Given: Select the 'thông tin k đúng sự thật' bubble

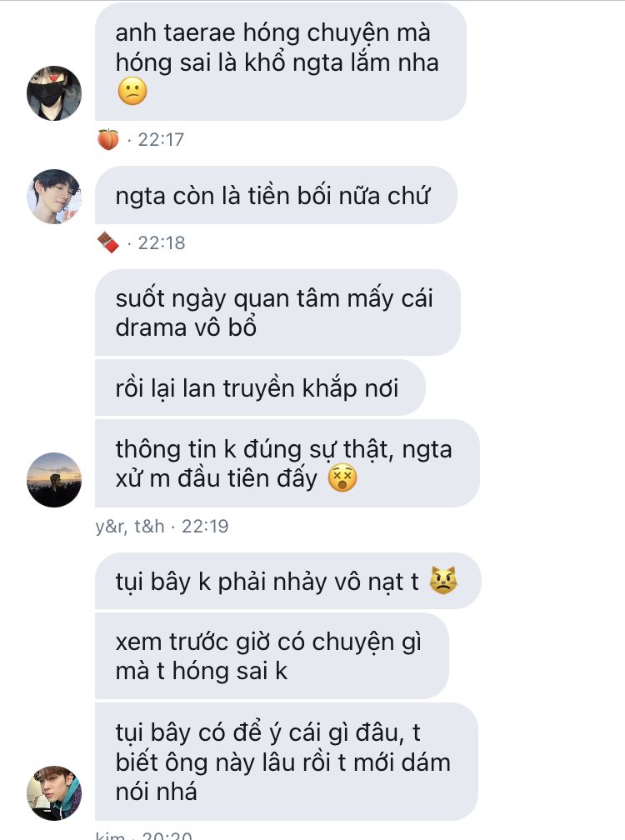Looking at the screenshot, I should 287,463.
